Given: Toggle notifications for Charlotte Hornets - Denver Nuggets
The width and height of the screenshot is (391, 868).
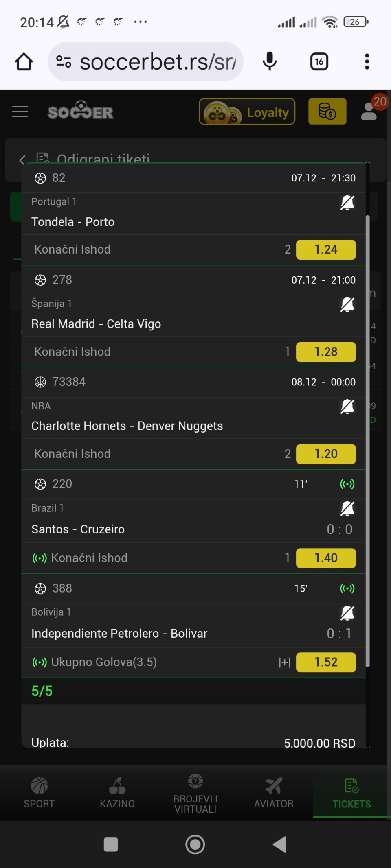Looking at the screenshot, I should (x=347, y=406).
